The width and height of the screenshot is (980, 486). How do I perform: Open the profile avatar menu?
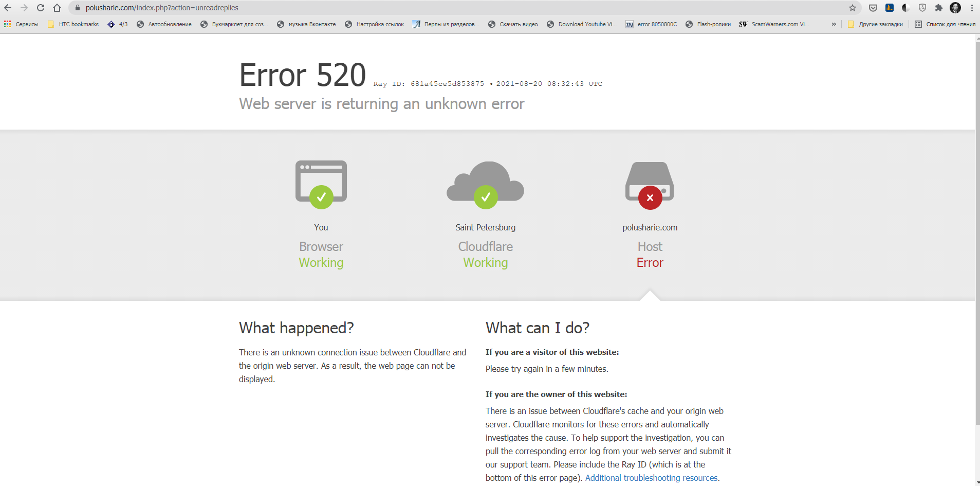coord(955,8)
